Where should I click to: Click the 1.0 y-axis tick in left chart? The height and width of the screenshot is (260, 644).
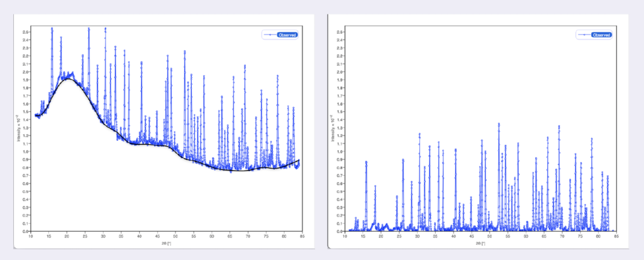click(x=25, y=151)
